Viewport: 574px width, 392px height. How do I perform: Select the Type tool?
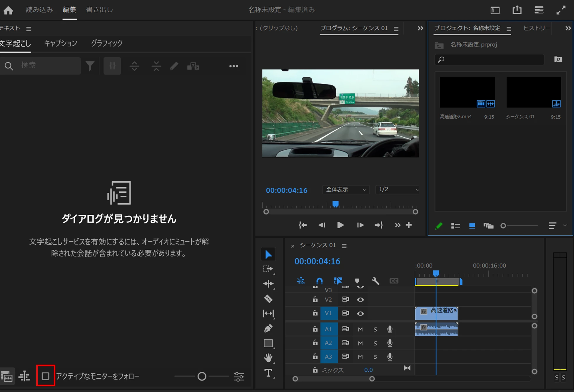(x=268, y=373)
